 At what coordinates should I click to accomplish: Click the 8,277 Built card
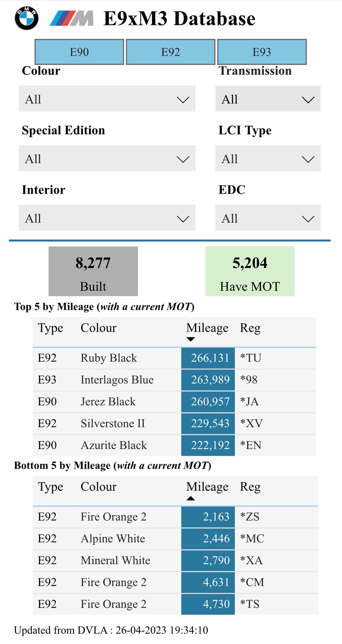click(x=93, y=271)
